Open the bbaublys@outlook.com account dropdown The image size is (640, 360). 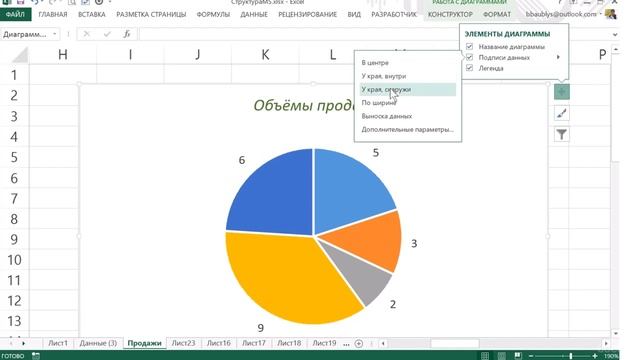click(x=563, y=14)
